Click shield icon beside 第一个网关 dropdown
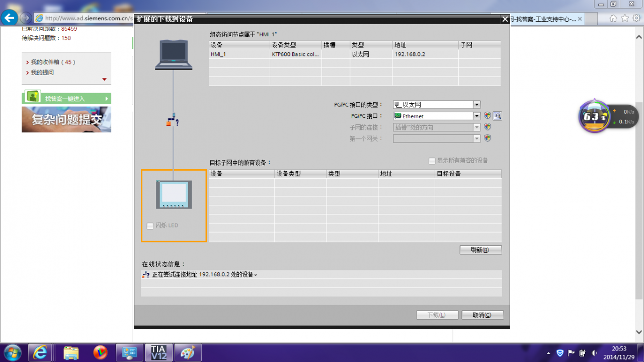Viewport: 644px width, 362px height. (488, 138)
